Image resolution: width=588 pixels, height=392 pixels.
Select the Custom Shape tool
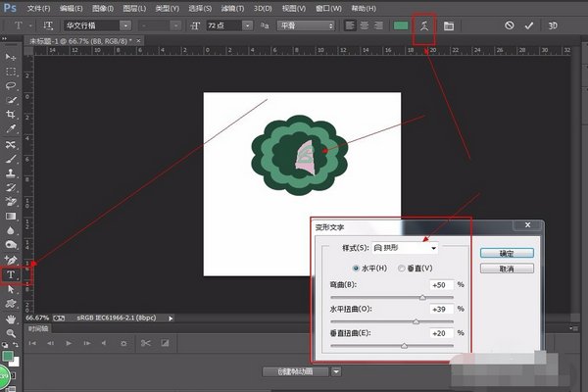click(x=11, y=304)
